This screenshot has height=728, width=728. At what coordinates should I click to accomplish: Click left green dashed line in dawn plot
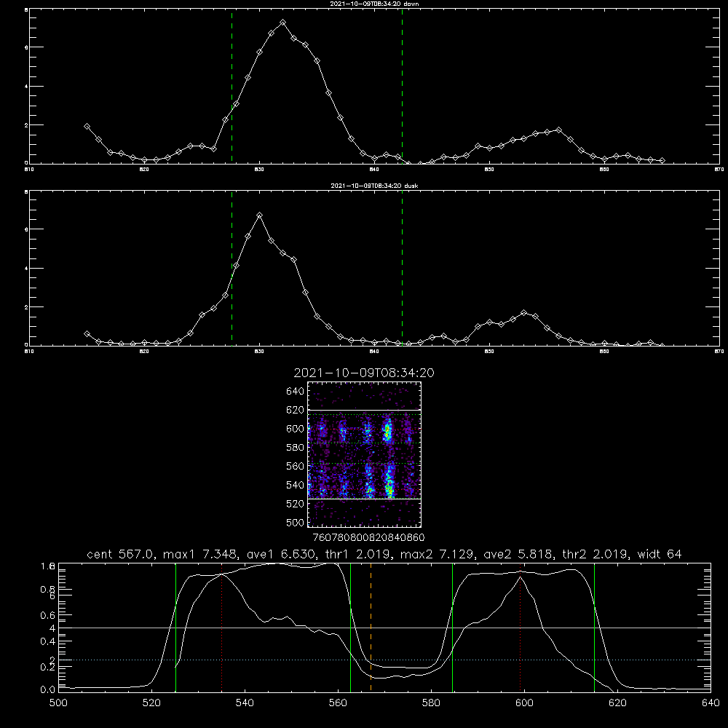point(232,86)
